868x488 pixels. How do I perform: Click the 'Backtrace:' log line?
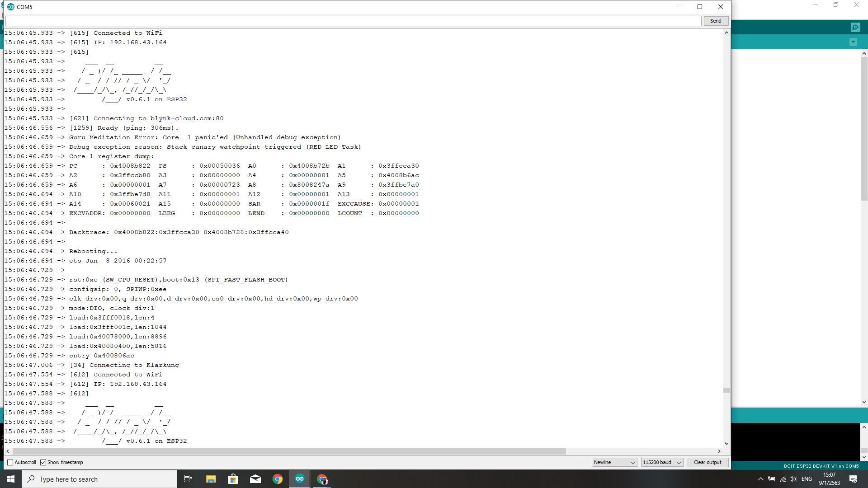pos(179,232)
